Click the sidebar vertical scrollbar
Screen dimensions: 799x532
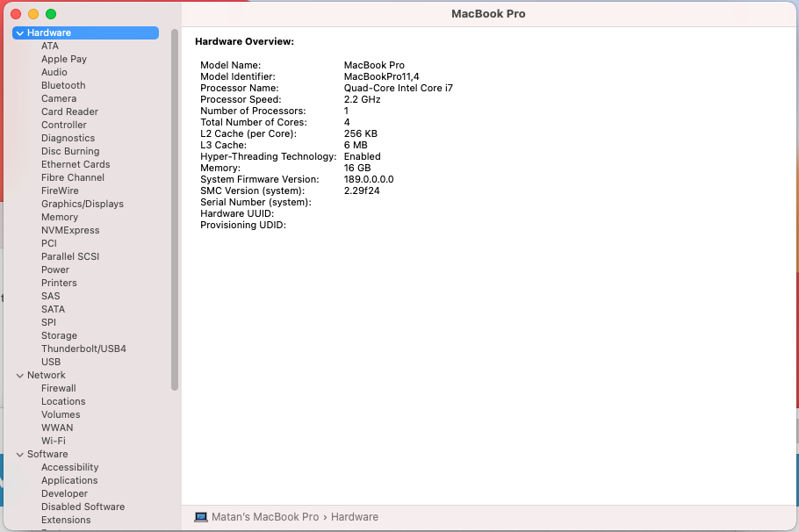pos(175,210)
